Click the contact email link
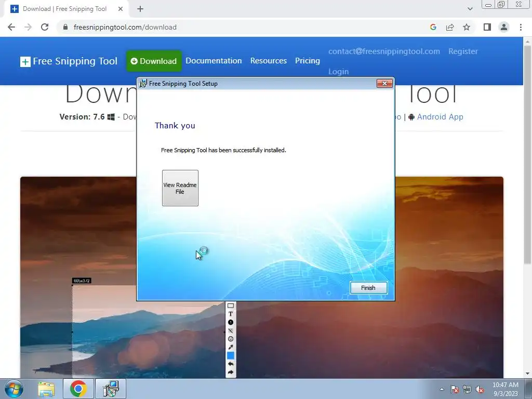 tap(384, 51)
